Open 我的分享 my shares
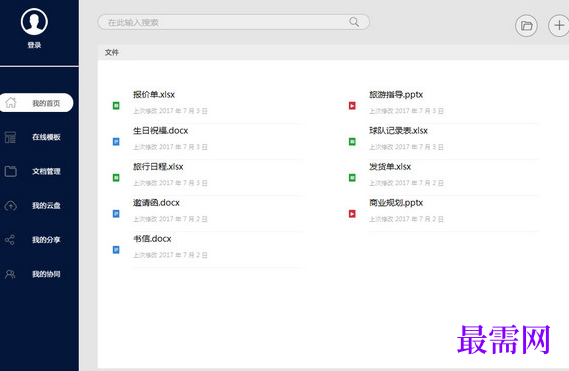The image size is (569, 371). (46, 240)
